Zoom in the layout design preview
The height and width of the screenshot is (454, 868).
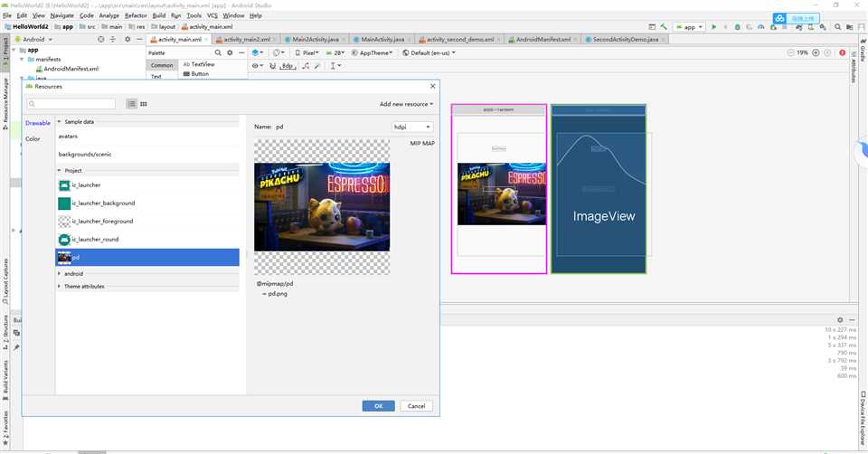point(816,52)
